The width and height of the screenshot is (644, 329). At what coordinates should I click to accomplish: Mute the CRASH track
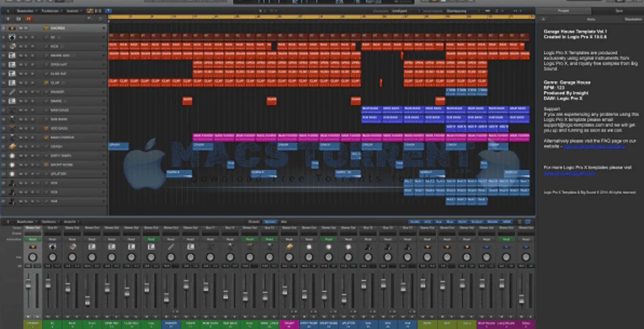coord(21,146)
